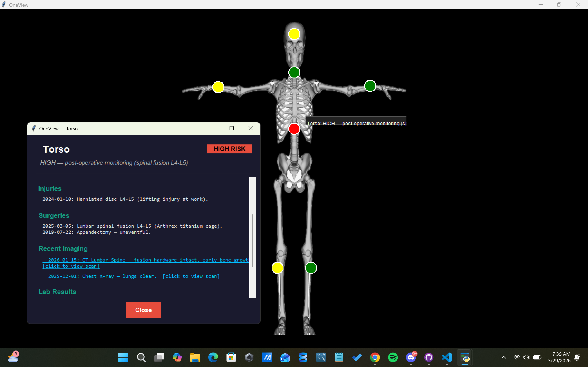Click the green knee marker
This screenshot has width=588, height=367.
(311, 268)
